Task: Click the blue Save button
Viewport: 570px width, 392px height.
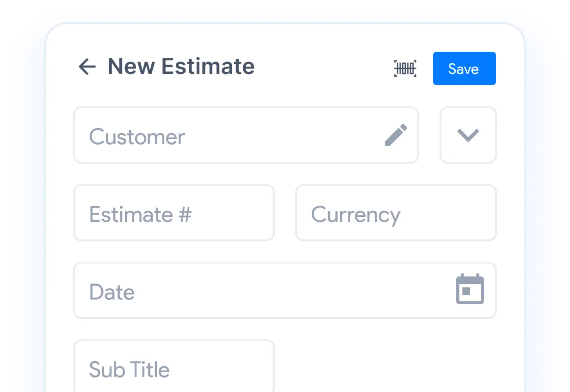Action: pyautogui.click(x=464, y=68)
